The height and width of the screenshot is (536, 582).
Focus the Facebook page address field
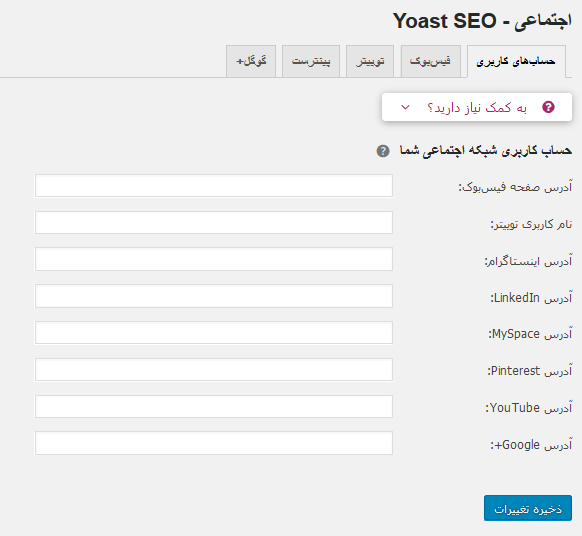pos(214,186)
